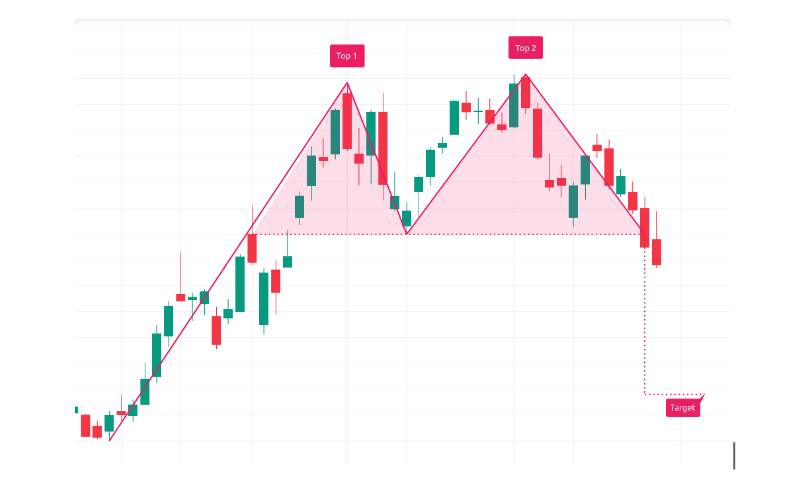
Task: Select the last red candle below the neckline
Action: [x=657, y=252]
